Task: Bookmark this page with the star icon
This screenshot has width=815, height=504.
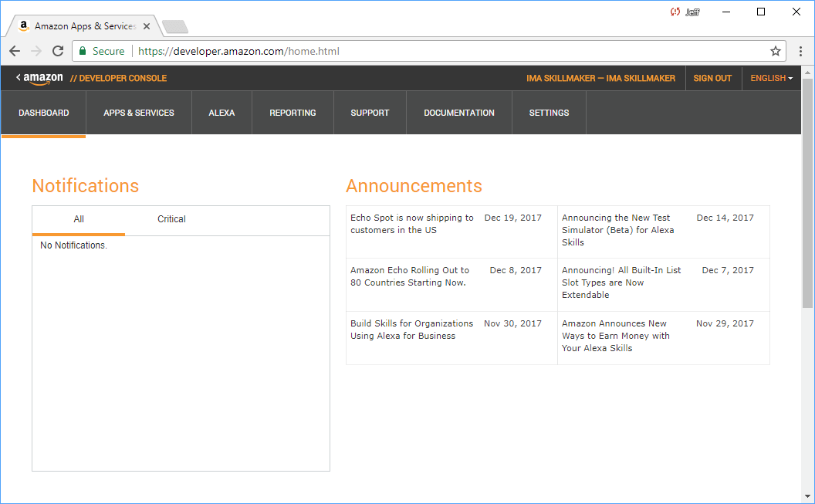Action: click(x=776, y=51)
